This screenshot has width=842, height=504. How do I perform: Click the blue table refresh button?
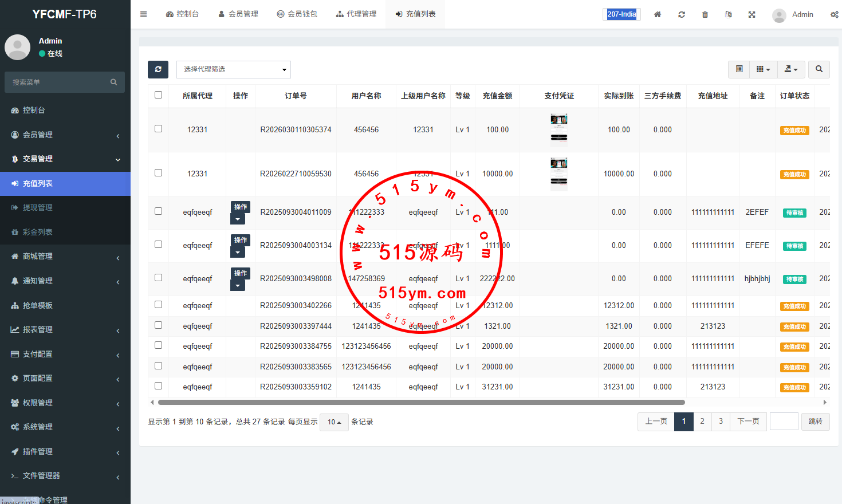coord(158,69)
